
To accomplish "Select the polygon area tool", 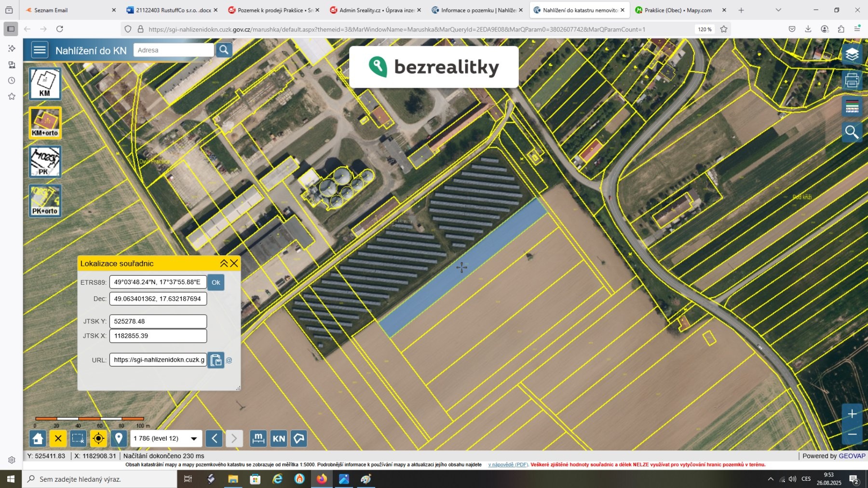I will coord(299,438).
